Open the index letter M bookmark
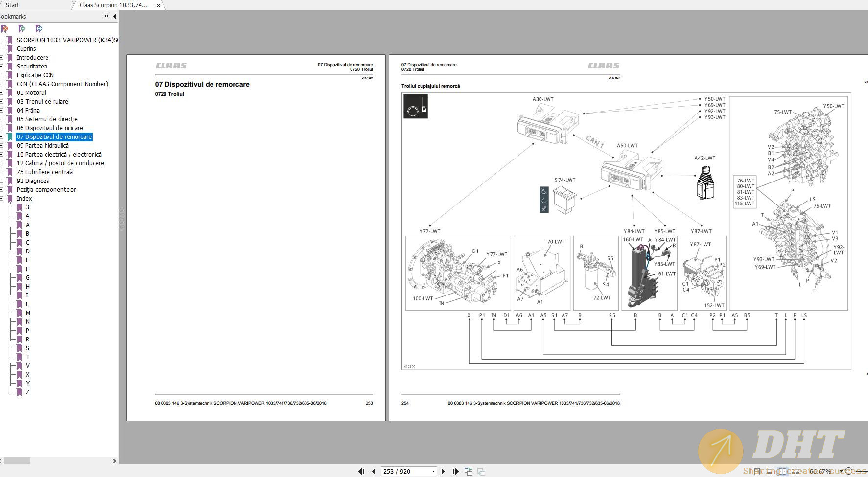The image size is (868, 477). tap(28, 313)
